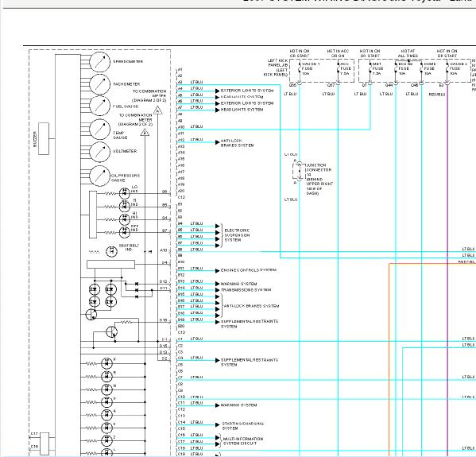Image resolution: width=476 pixels, height=457 pixels.
Task: Click the BUZZER label
Action: click(35, 139)
